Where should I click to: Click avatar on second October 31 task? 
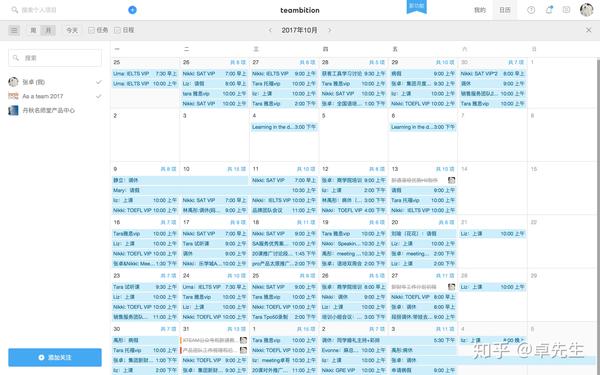[x=243, y=350]
